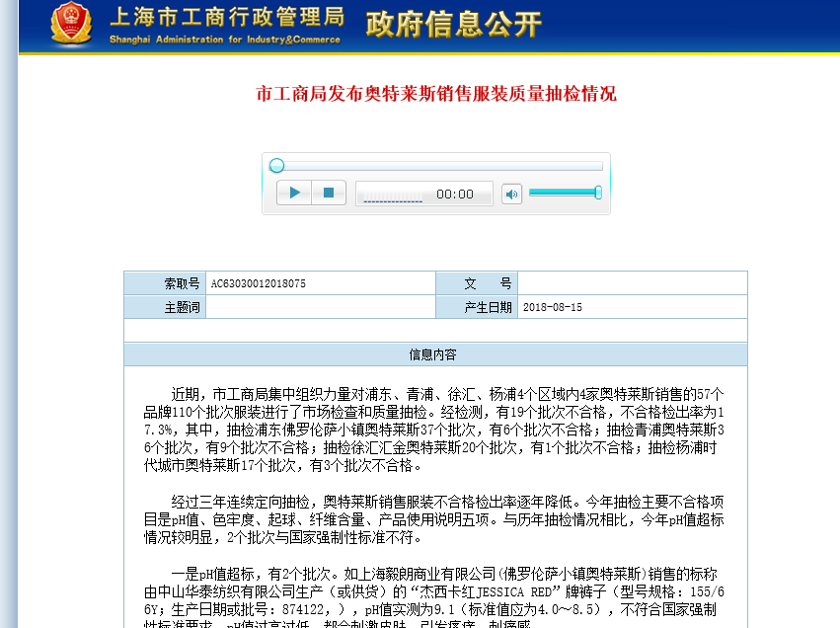Click the 上海市工商行政管理局 header title
Screen dimensions: 840x628
coord(227,17)
